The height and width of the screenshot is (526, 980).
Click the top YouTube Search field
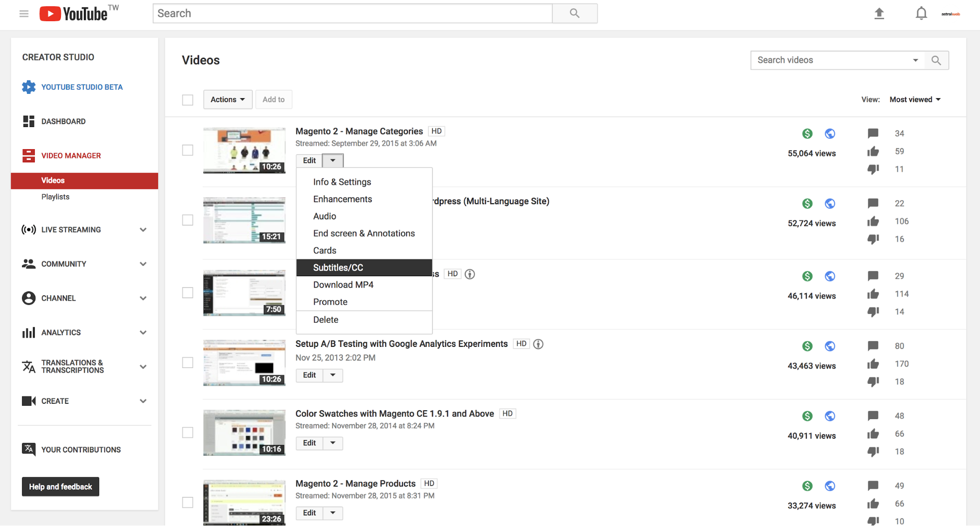352,13
